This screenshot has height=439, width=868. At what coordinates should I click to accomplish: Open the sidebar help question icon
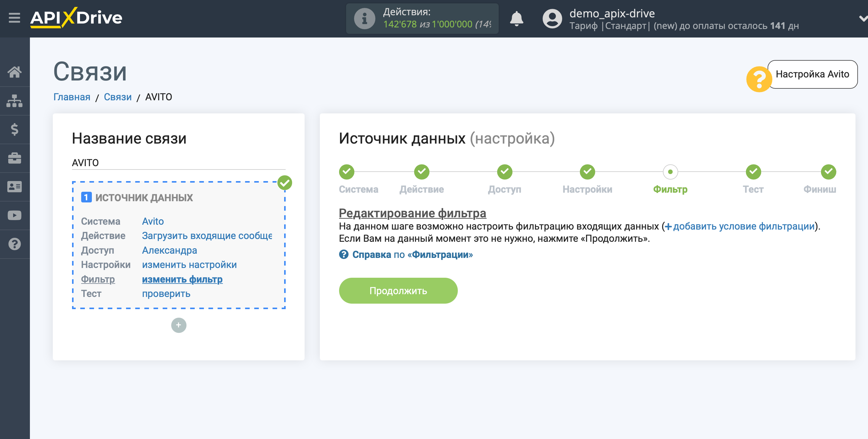14,244
